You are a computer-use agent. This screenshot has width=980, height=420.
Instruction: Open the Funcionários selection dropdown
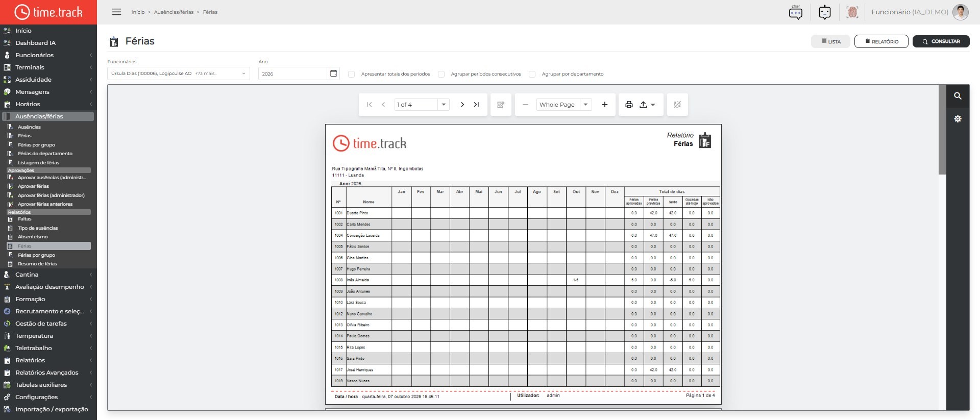(x=178, y=73)
